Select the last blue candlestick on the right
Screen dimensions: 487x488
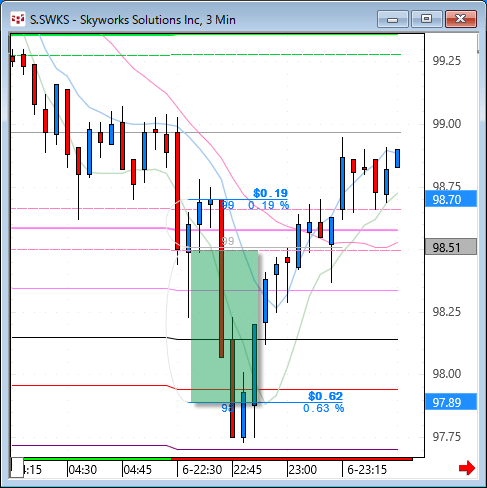pyautogui.click(x=397, y=158)
